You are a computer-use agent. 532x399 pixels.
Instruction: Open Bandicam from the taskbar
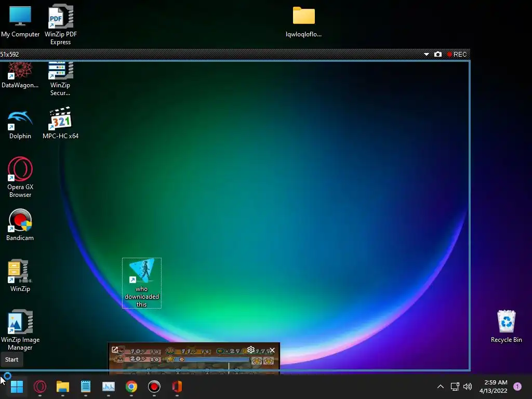pos(154,387)
